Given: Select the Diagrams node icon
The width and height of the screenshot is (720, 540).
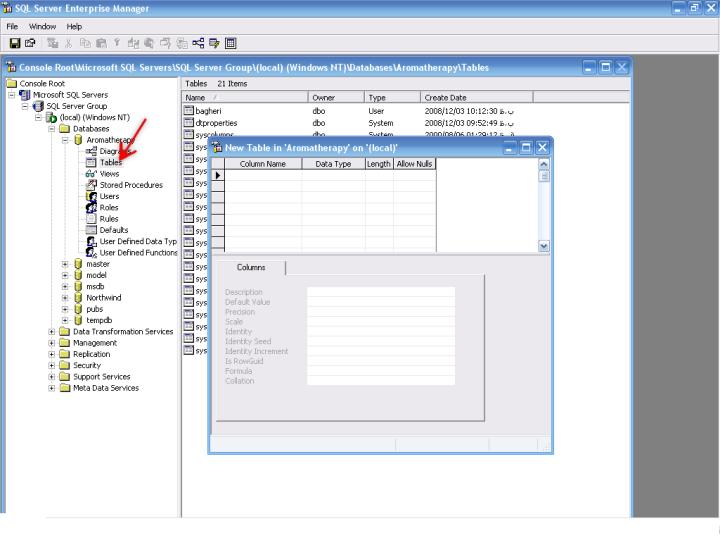Looking at the screenshot, I should [x=91, y=151].
